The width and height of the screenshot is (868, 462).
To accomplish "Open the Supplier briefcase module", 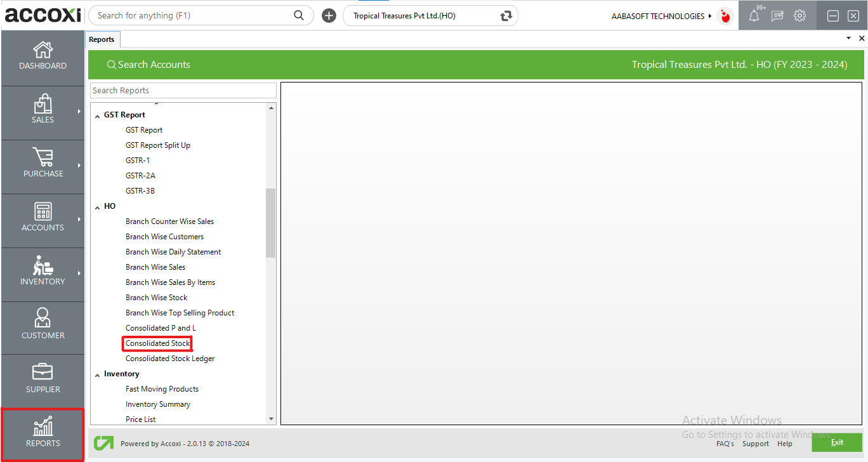I will (43, 373).
